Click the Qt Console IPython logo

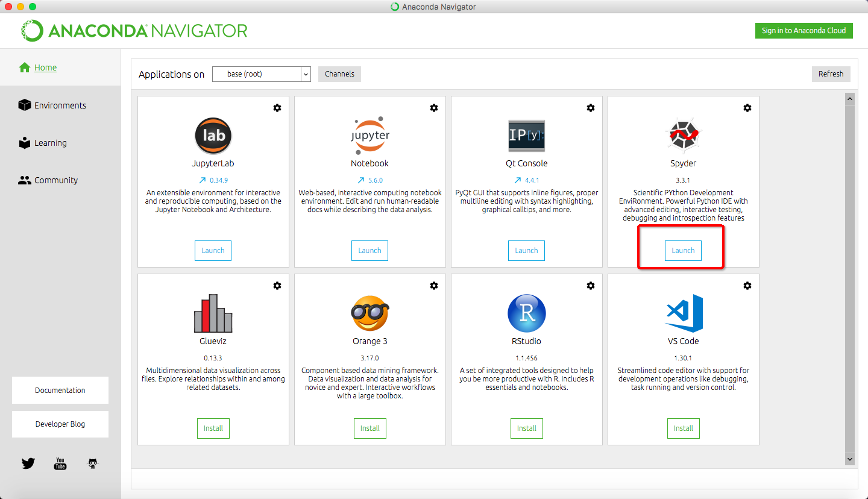527,136
